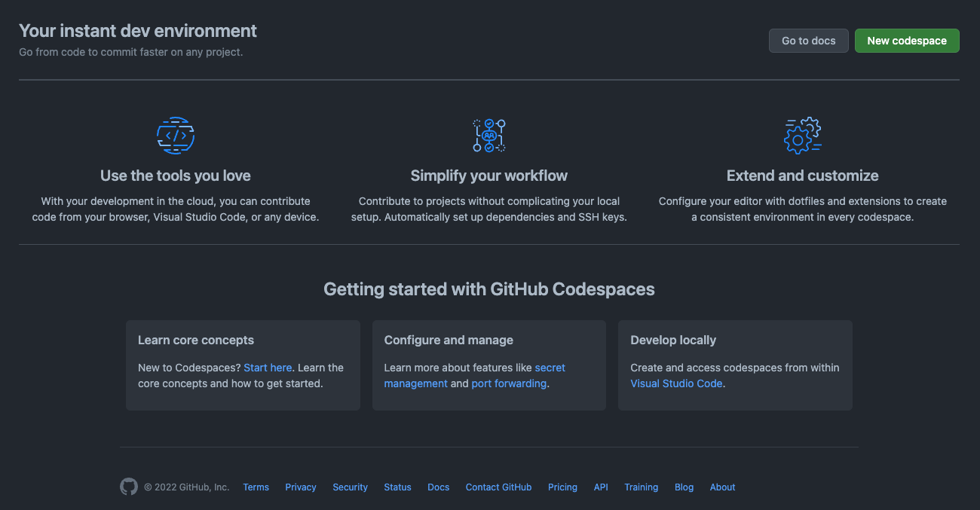
Task: Click the code editor icon above 'Use the tools you love'
Action: pyautogui.click(x=176, y=136)
